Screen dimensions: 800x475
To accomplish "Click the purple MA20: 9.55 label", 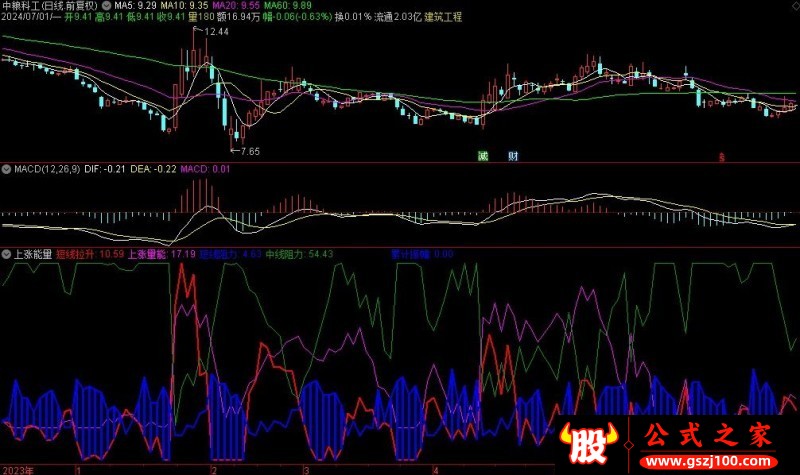I will tap(236, 6).
